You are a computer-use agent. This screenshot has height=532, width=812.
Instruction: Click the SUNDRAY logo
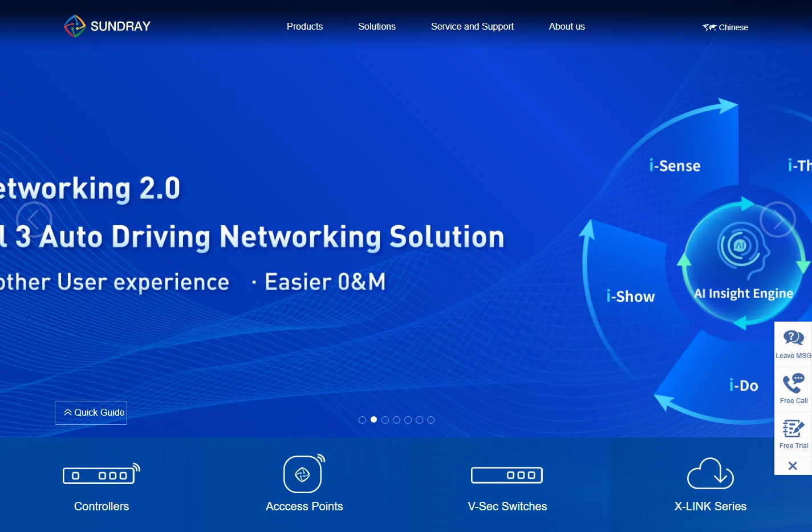pos(107,26)
